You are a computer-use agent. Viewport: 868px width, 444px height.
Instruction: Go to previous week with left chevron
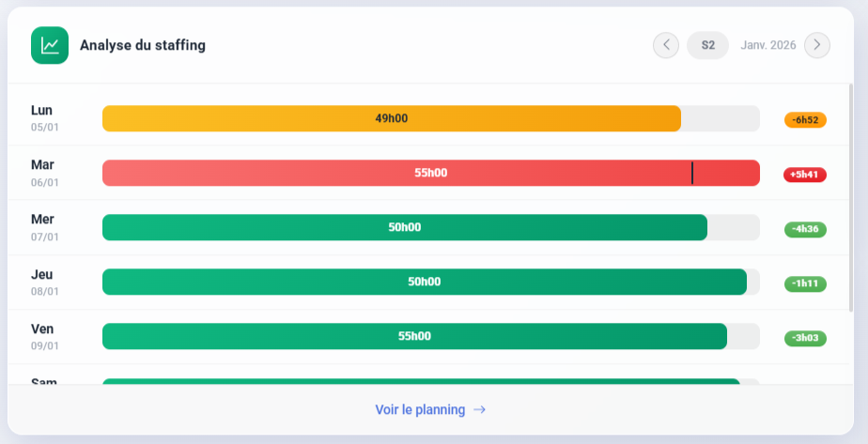(x=666, y=45)
